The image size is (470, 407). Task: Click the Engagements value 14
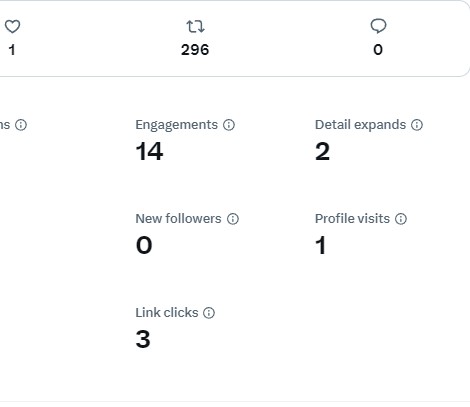click(x=149, y=152)
